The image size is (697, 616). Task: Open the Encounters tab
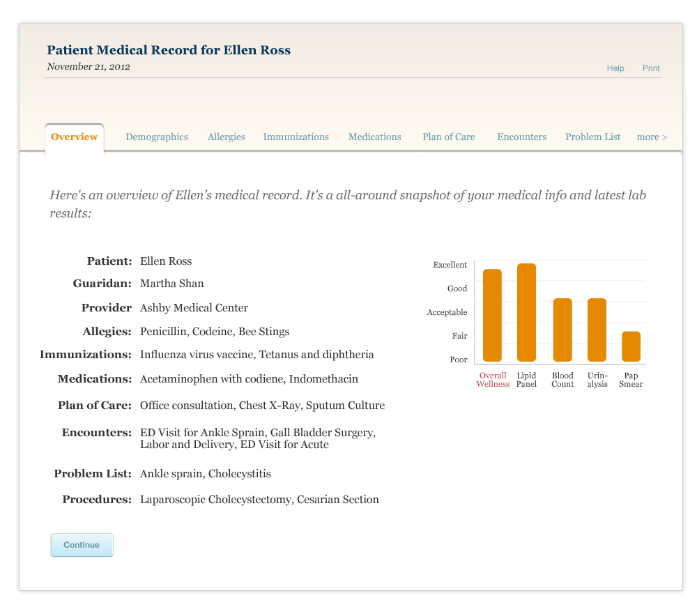(x=522, y=137)
